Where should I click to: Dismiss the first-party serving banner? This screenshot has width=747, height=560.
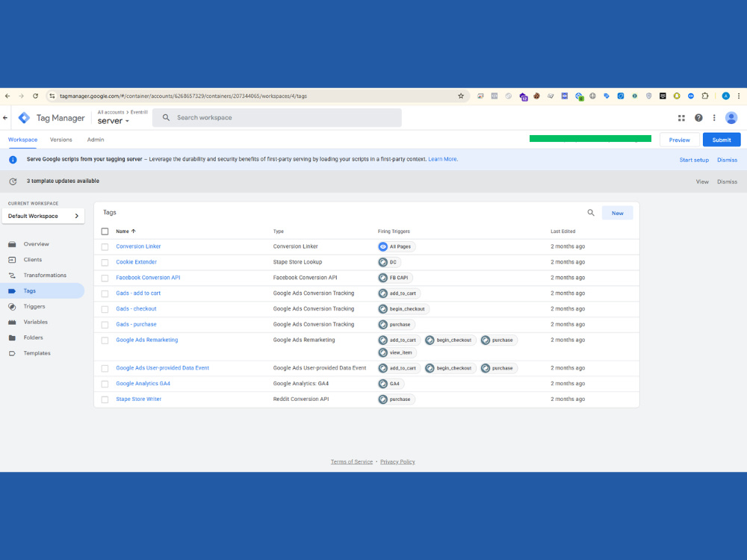[727, 160]
